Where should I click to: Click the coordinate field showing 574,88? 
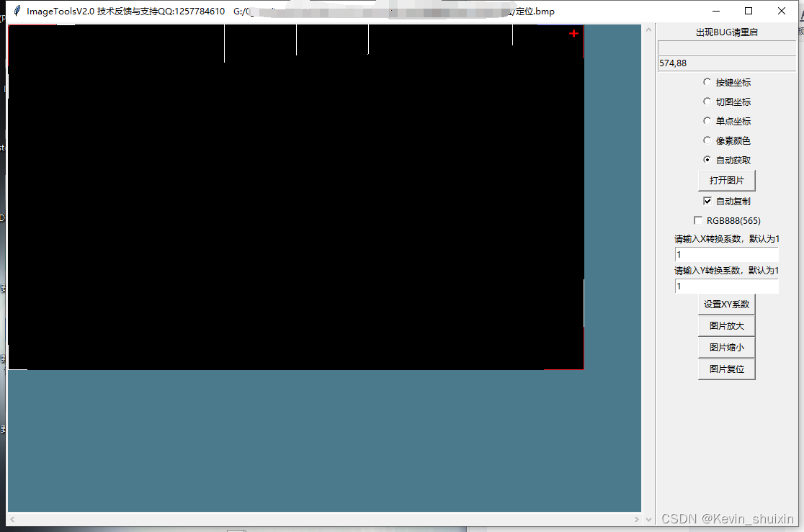727,63
